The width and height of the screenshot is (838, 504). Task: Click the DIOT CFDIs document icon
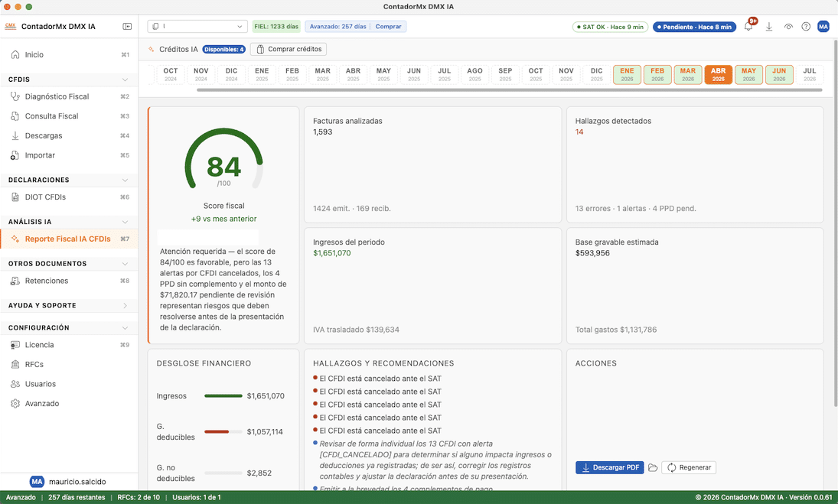tap(15, 197)
